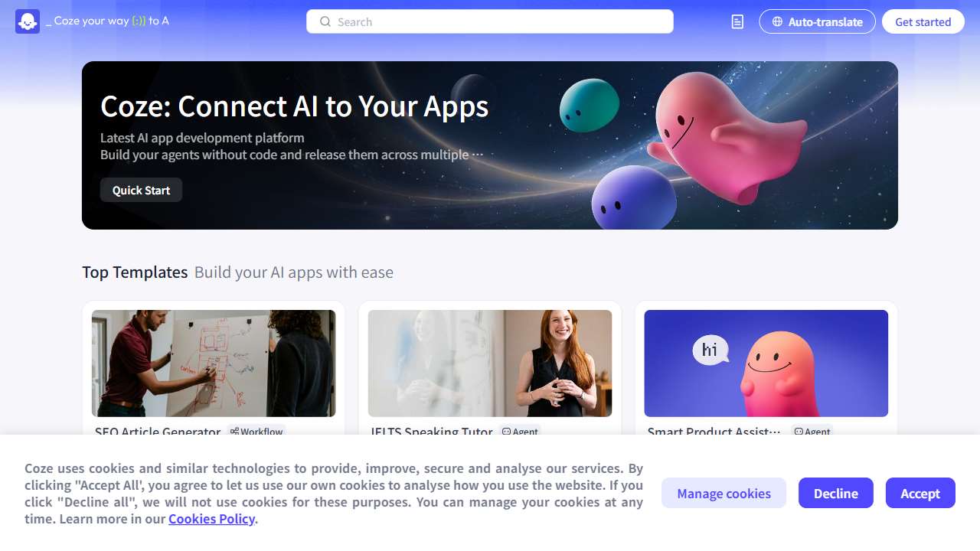
Task: Open the documentation page icon
Action: click(x=737, y=21)
